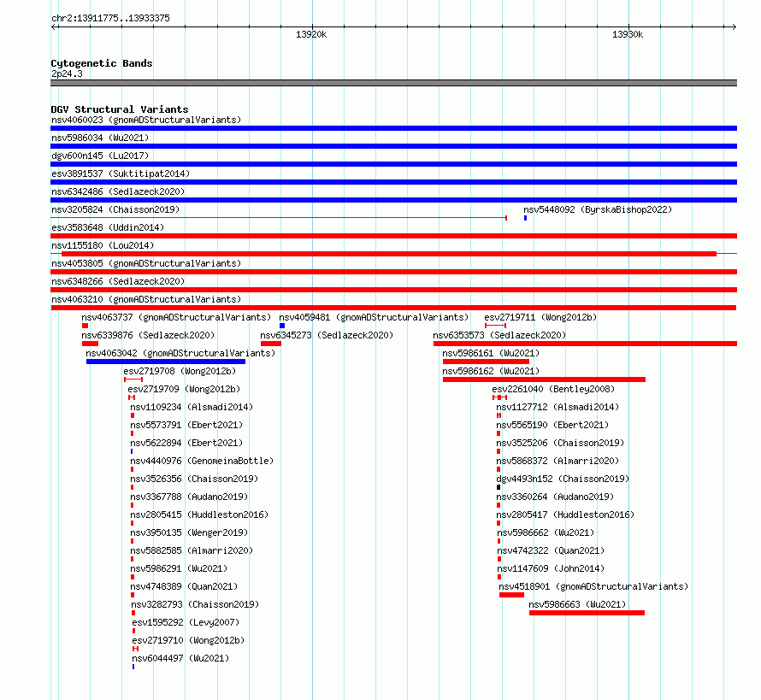Image resolution: width=761 pixels, height=700 pixels.
Task: Click nsv6348266 (Sedlazeck2020) label
Action: 118,281
